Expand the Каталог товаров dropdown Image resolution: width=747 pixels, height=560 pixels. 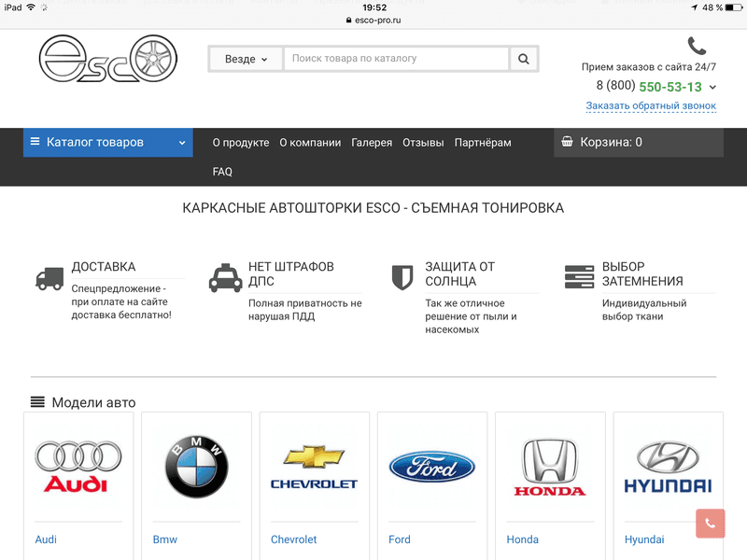tap(108, 142)
